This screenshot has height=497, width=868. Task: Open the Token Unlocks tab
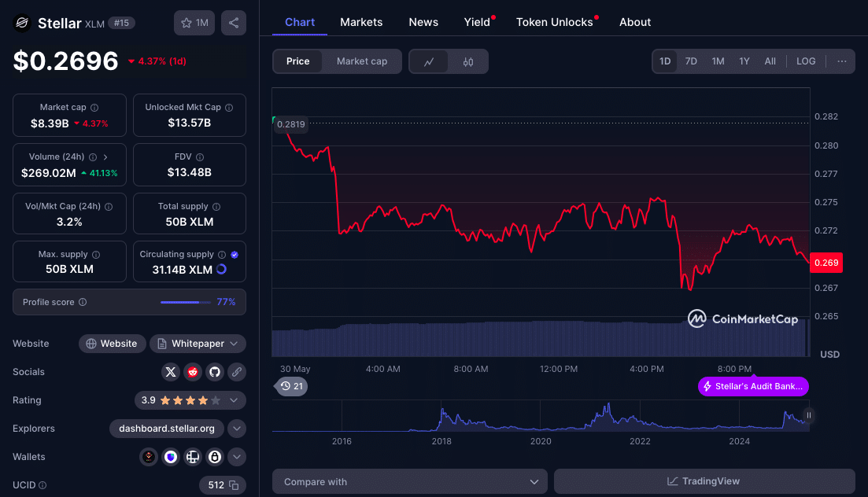[554, 22]
